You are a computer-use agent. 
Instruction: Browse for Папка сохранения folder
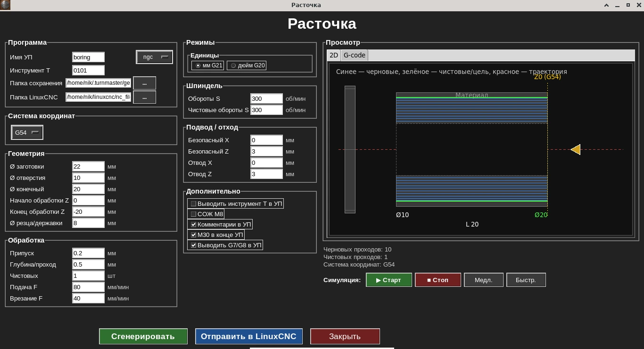click(x=145, y=83)
